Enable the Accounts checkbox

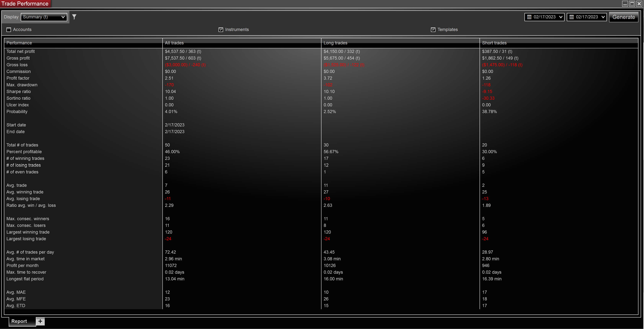[9, 30]
